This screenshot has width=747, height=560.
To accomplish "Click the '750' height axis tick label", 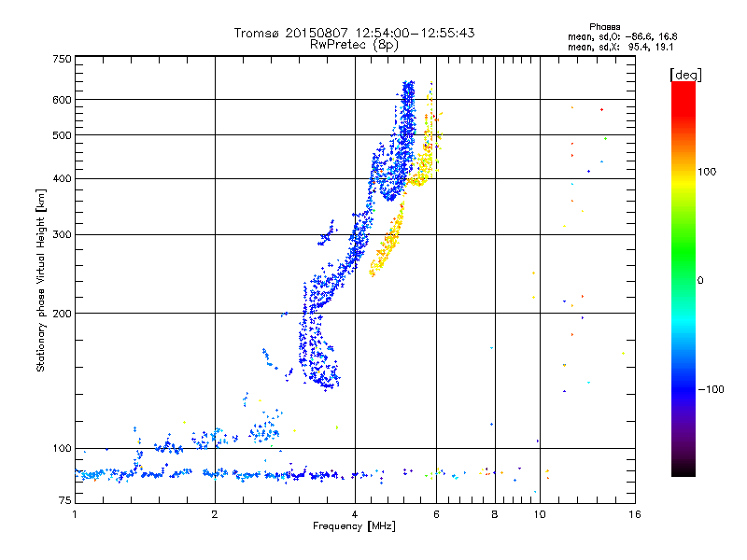I will coord(62,59).
